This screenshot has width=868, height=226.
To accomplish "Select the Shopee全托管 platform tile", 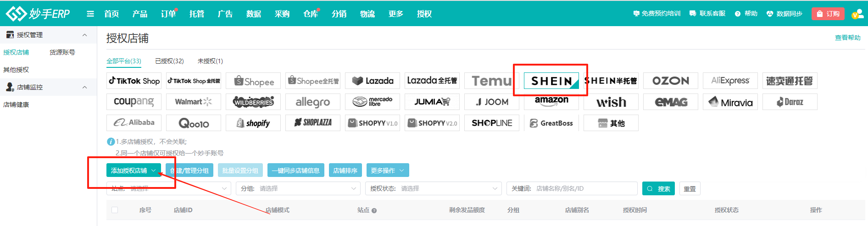I will point(313,81).
